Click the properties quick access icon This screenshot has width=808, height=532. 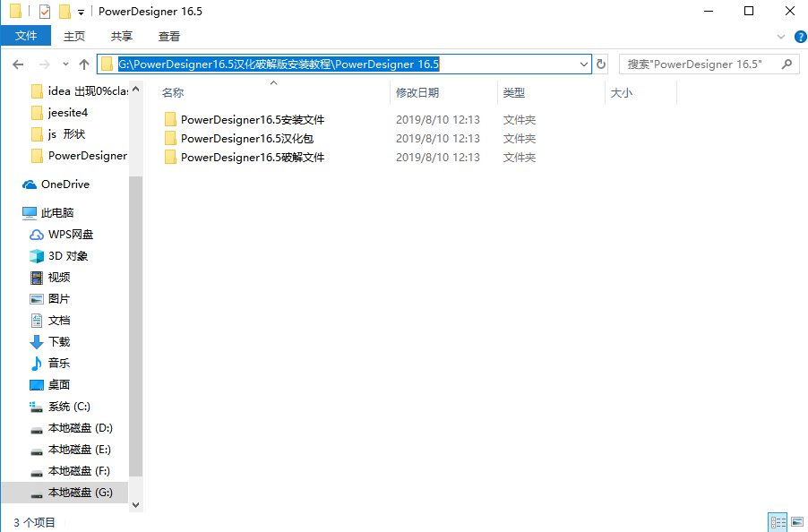(x=45, y=12)
